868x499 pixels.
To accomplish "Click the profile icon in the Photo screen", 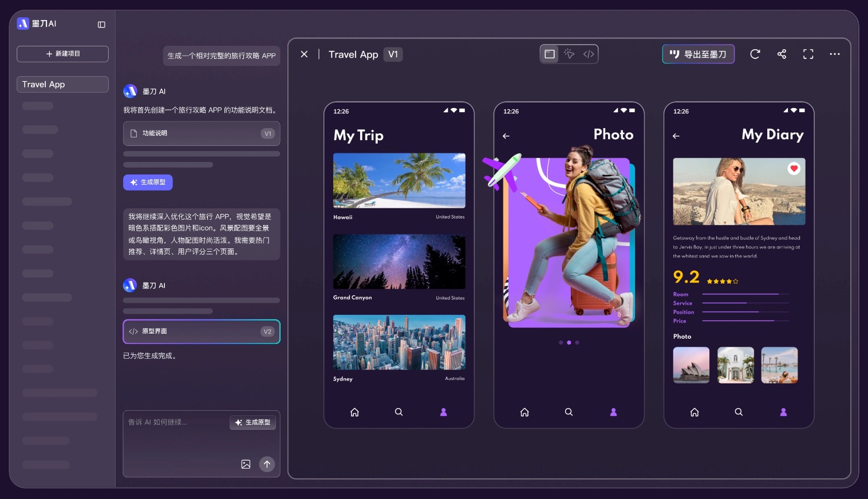I will 613,412.
